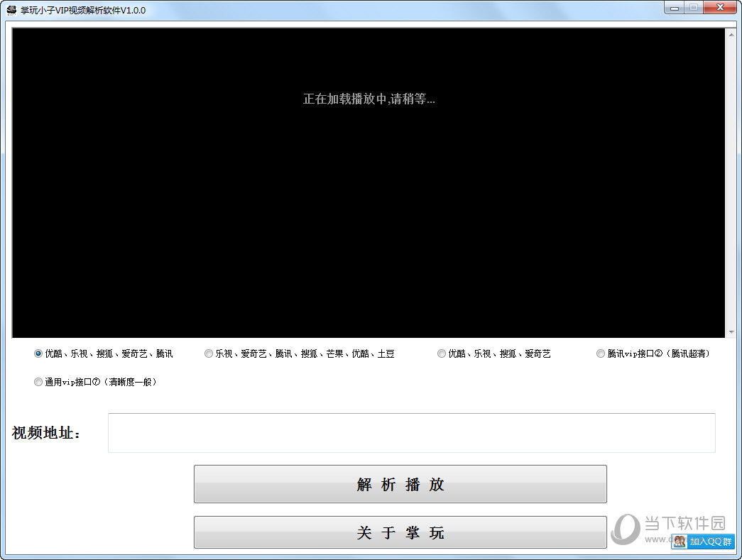Enable 通用vip接口⑦ (清晰度一般) option

pos(38,382)
